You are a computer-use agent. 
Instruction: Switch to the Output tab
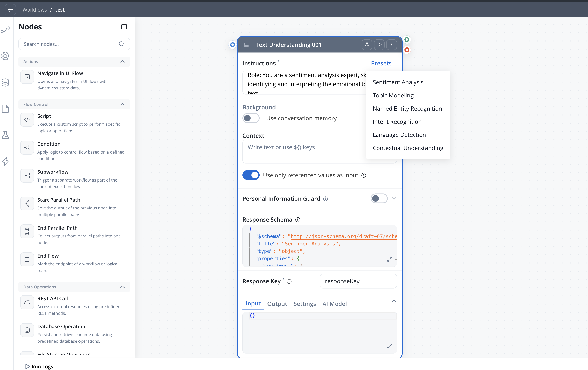point(277,304)
